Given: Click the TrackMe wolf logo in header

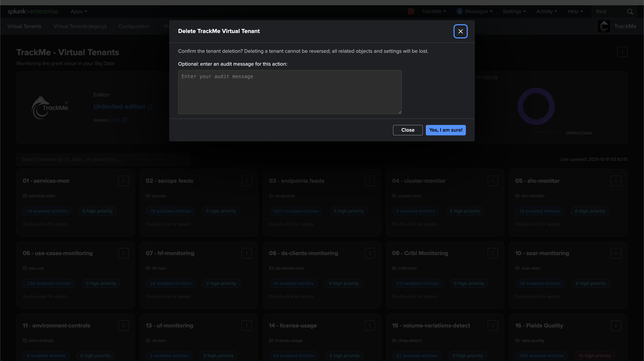Looking at the screenshot, I should [x=604, y=26].
